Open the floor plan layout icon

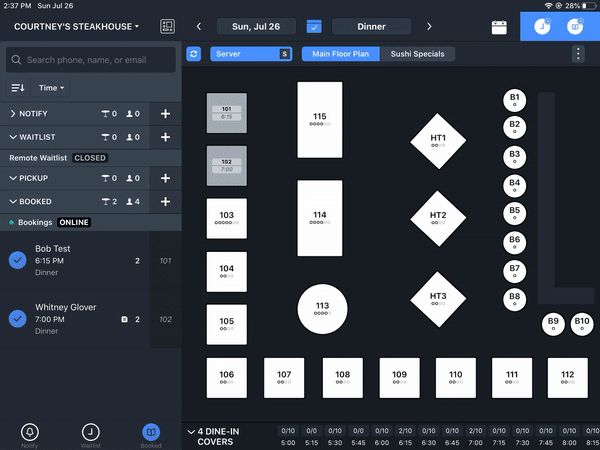tap(168, 26)
